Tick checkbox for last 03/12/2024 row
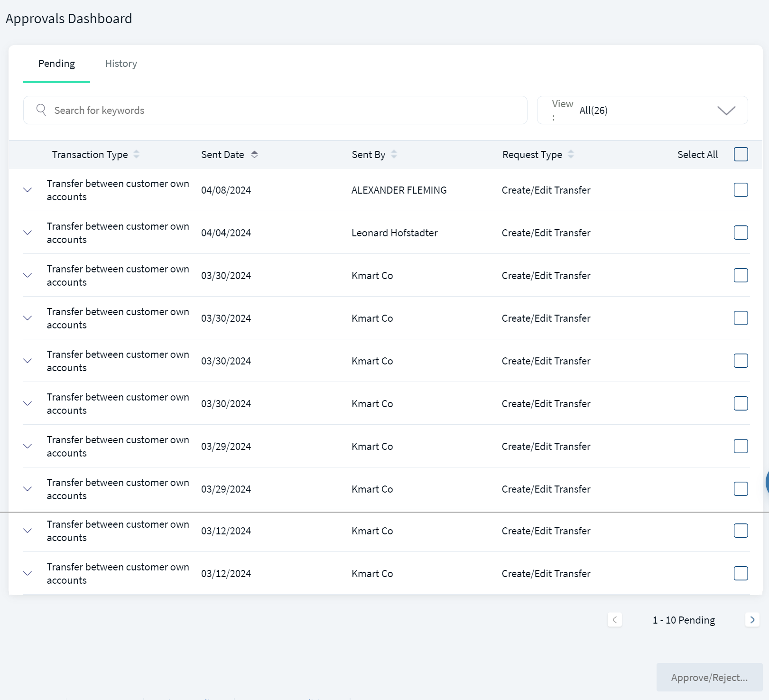 [x=741, y=573]
